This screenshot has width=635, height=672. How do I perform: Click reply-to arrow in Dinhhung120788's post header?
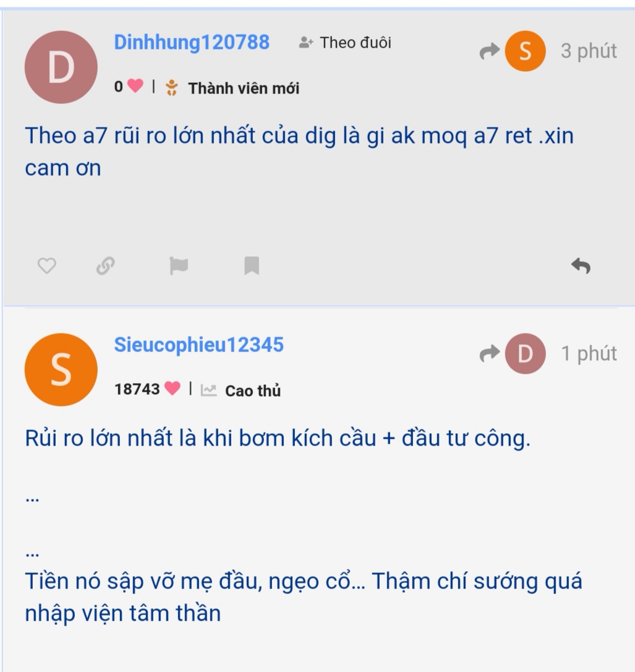pos(490,52)
